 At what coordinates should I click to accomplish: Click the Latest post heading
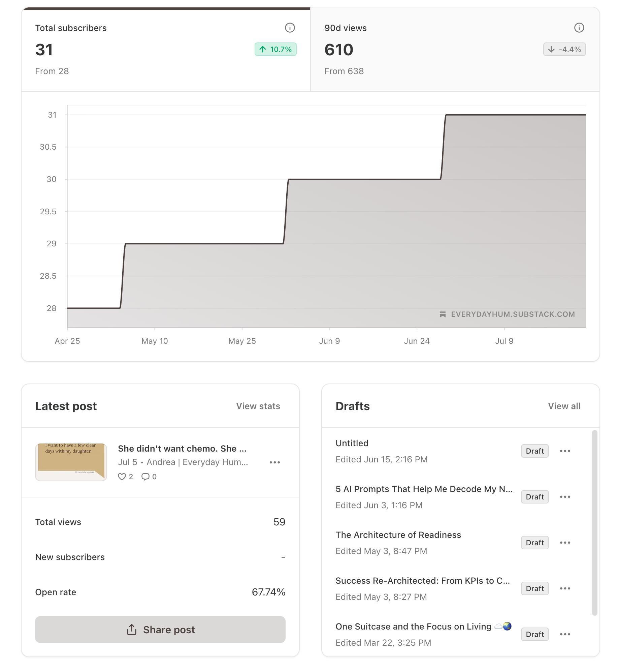tap(66, 406)
